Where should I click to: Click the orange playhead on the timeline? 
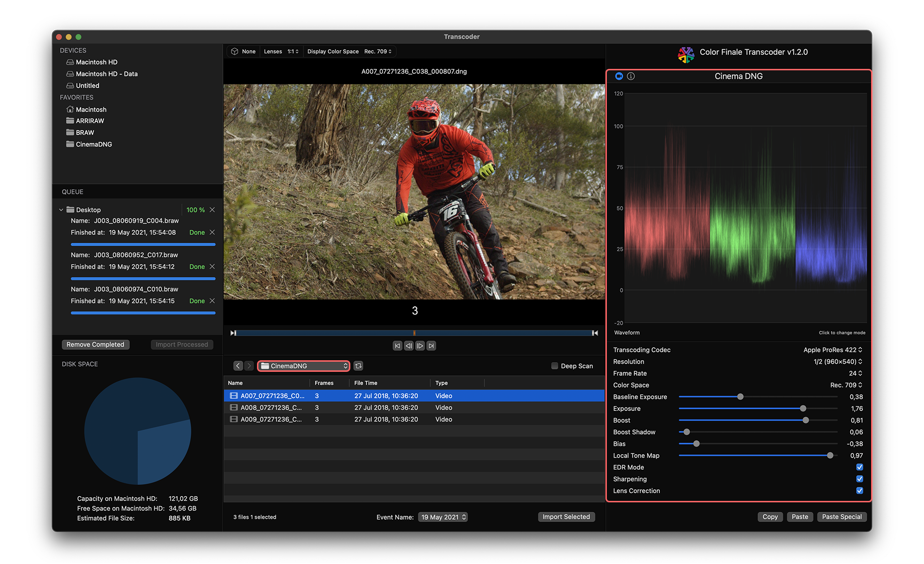[414, 333]
